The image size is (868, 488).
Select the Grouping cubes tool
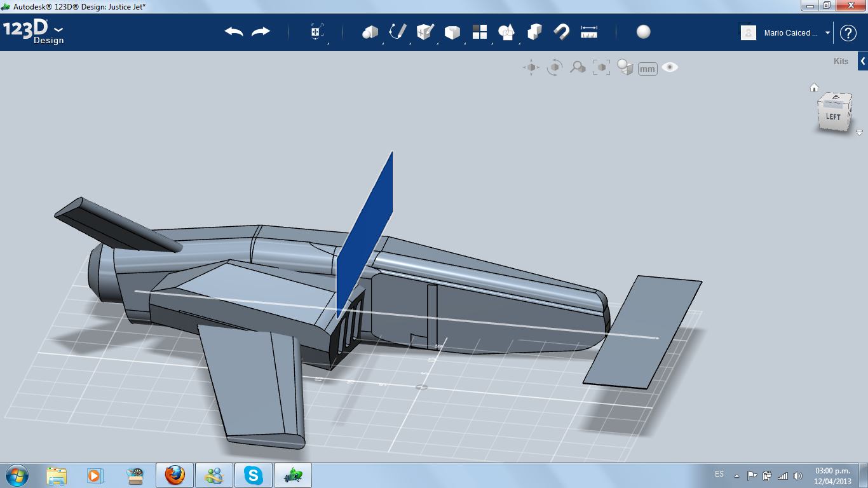(x=535, y=32)
